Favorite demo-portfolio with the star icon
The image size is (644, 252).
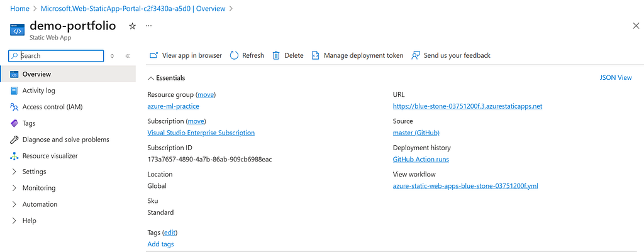pos(132,26)
